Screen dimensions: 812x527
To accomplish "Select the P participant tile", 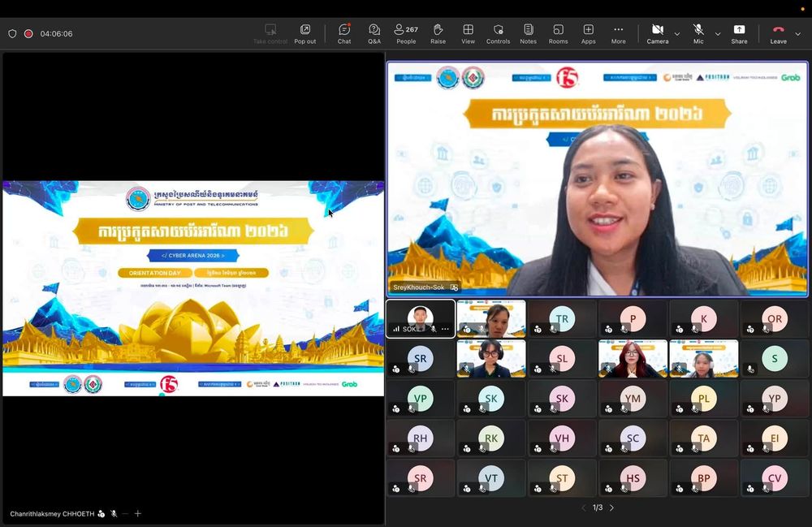I will tap(633, 319).
